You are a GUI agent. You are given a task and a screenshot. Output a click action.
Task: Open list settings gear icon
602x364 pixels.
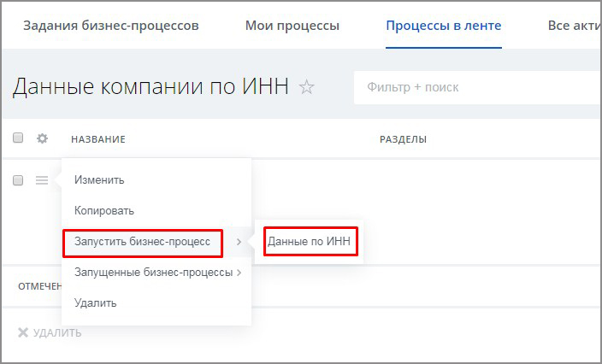(x=42, y=138)
